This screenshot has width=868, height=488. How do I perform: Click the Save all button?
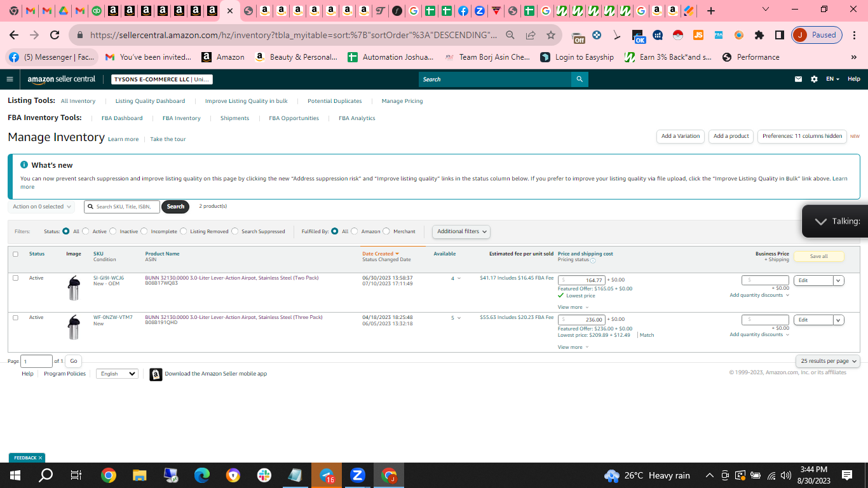[x=819, y=256]
